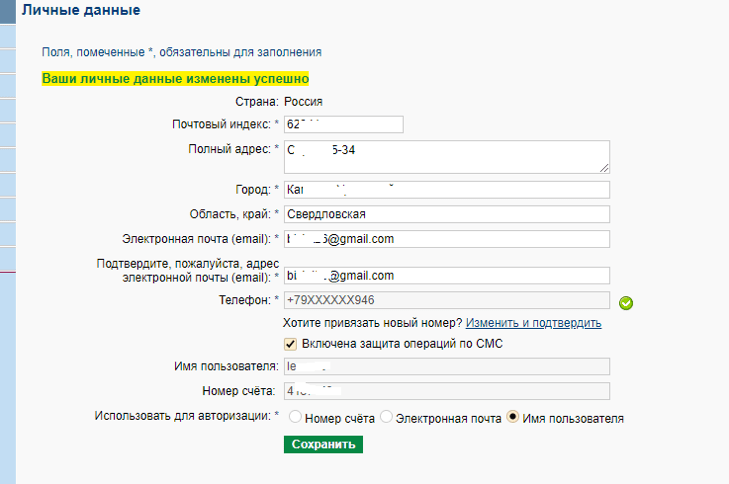Select the 'Электронная почта' authorization radio button
729x484 pixels.
(x=386, y=417)
